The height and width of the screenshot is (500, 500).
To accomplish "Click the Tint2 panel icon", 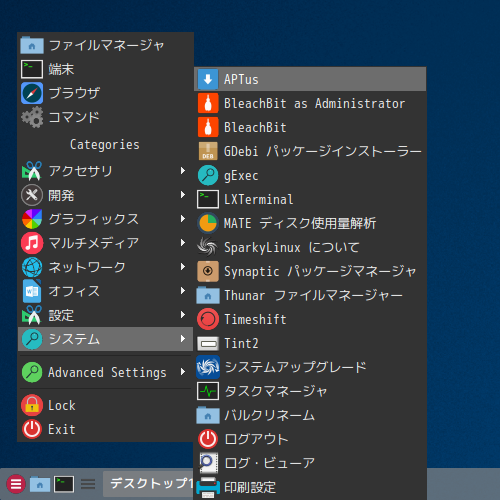I will [208, 343].
